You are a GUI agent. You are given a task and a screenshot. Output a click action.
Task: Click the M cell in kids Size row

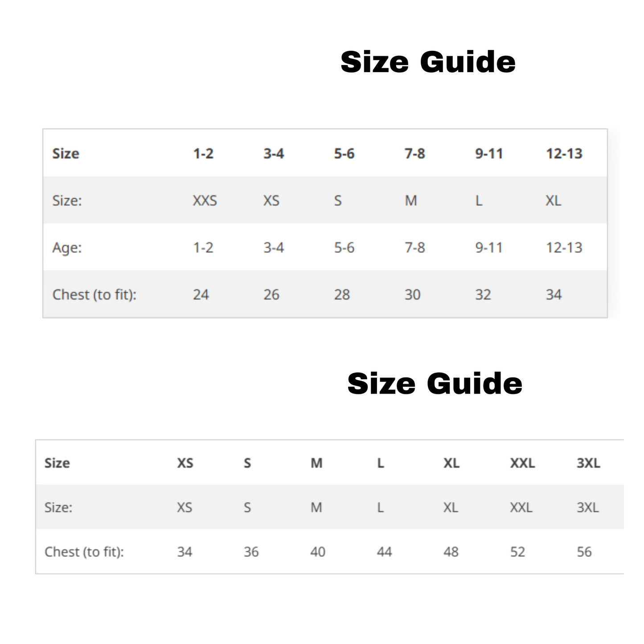point(411,201)
